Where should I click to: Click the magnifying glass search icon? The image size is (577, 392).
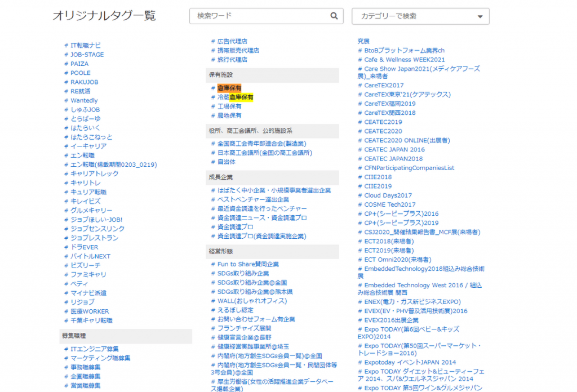334,16
